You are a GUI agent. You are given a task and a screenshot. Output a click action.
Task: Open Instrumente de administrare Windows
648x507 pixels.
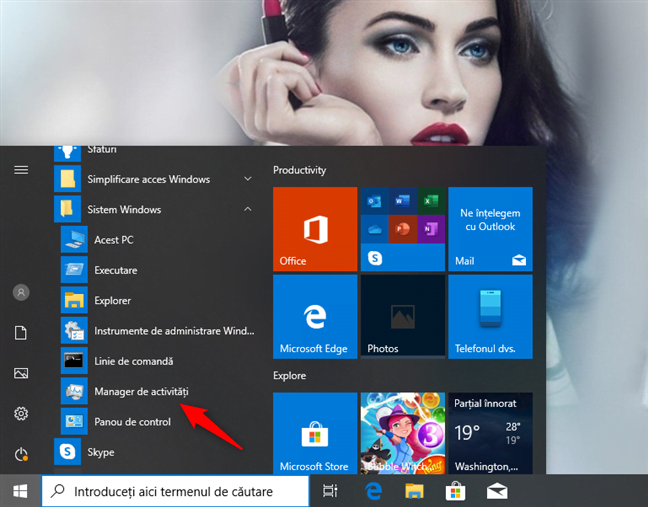coord(160,330)
